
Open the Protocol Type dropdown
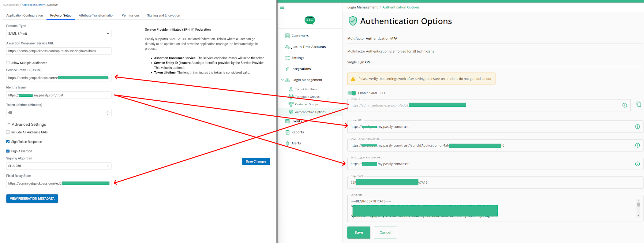[x=58, y=34]
